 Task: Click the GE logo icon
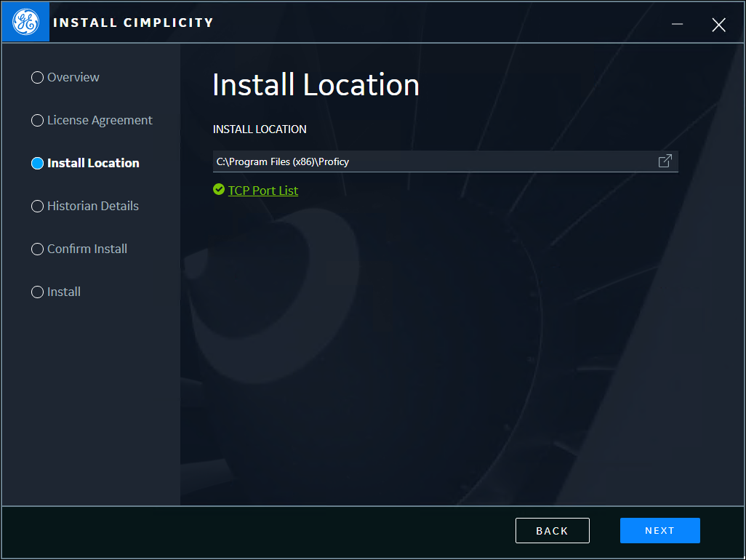pyautogui.click(x=25, y=22)
